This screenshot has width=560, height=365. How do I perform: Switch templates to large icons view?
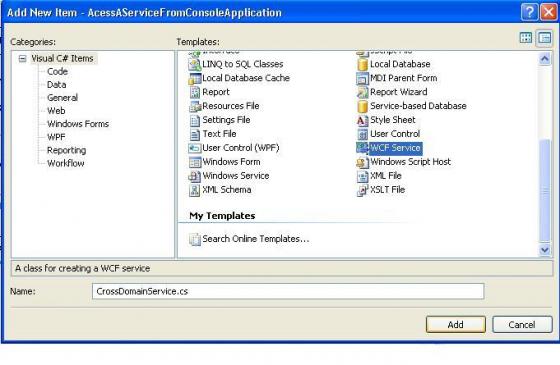tap(526, 38)
